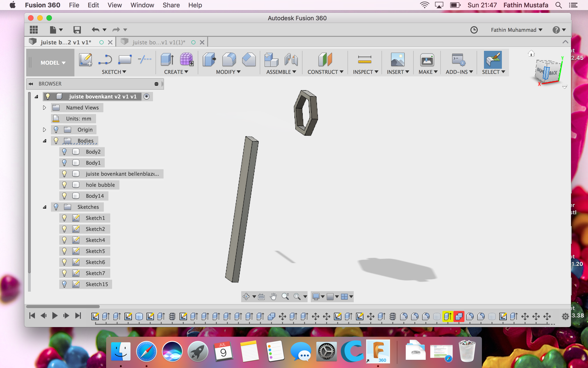The height and width of the screenshot is (368, 588).
Task: Open timeline settings gear
Action: pos(565,316)
